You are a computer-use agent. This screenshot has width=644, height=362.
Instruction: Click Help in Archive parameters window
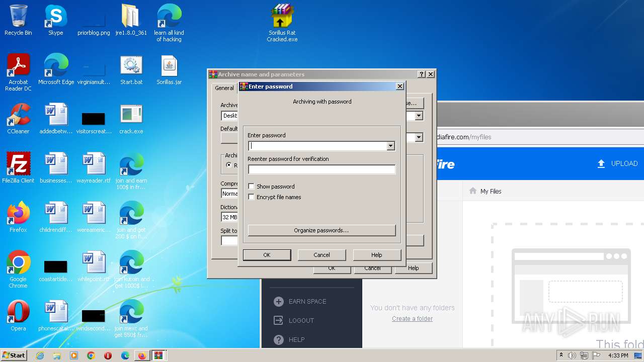pos(413,268)
